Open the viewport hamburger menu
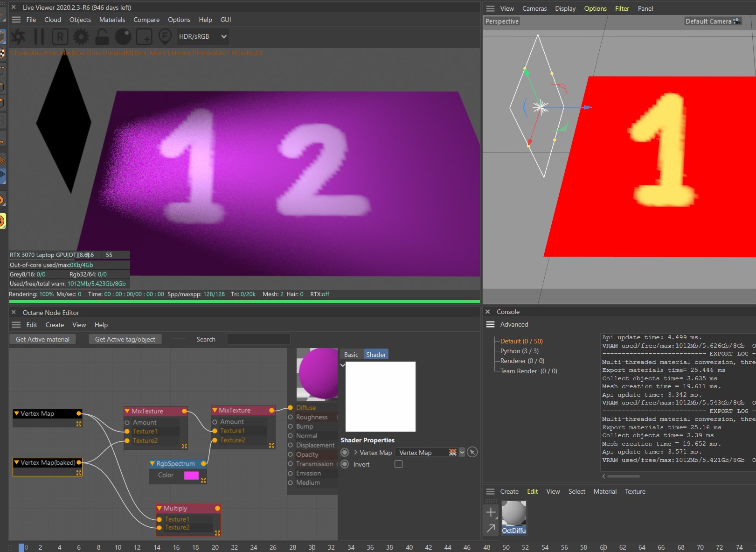756x552 pixels. [490, 8]
